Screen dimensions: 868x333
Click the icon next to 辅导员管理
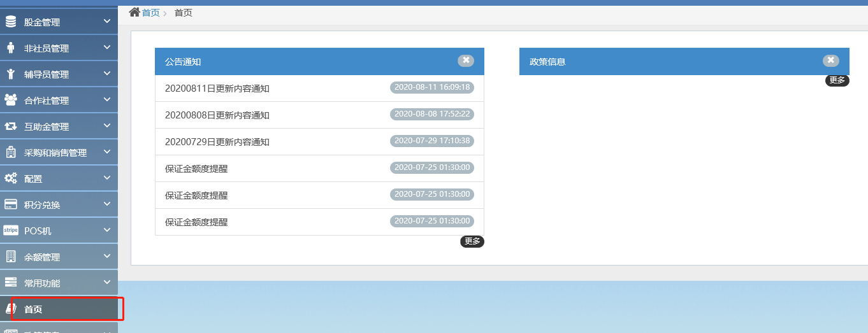pos(10,74)
